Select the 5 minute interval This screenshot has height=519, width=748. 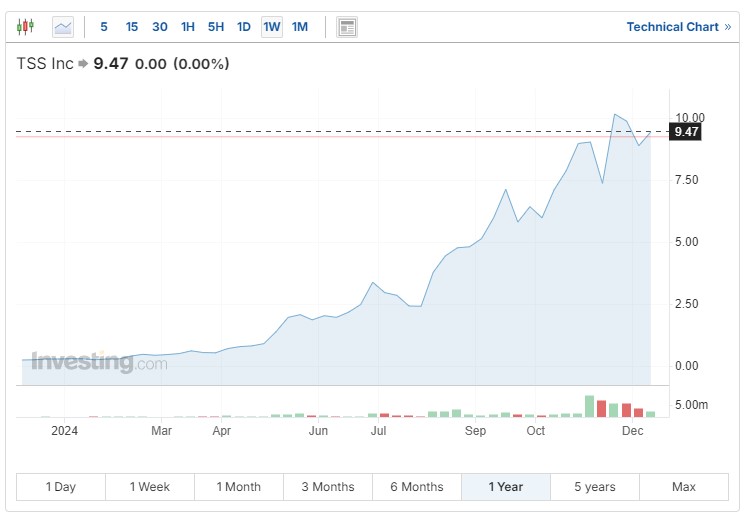[x=104, y=27]
